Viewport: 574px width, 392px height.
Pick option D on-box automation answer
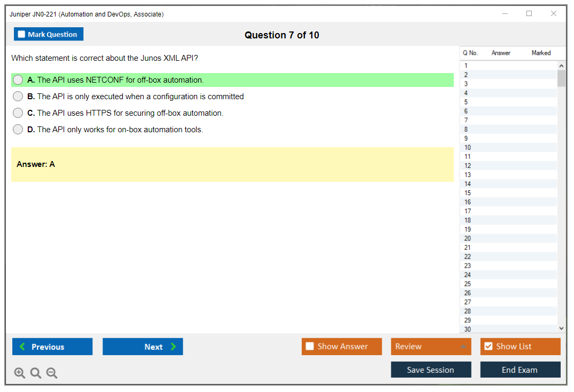pos(18,130)
